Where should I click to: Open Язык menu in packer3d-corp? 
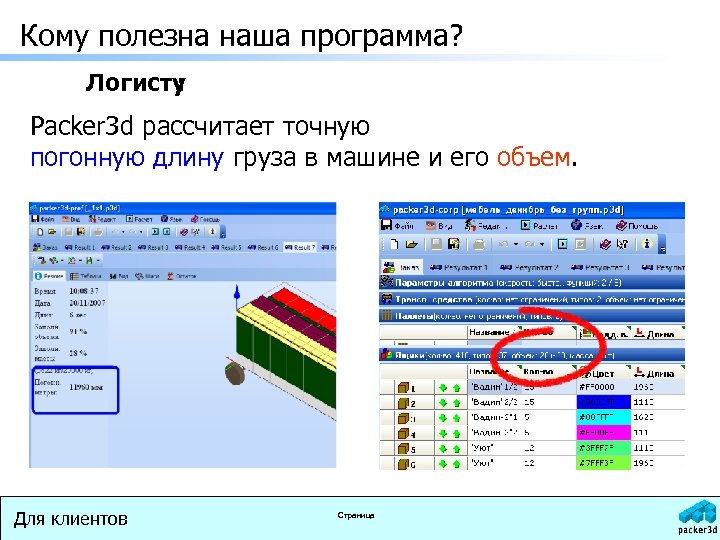(587, 225)
